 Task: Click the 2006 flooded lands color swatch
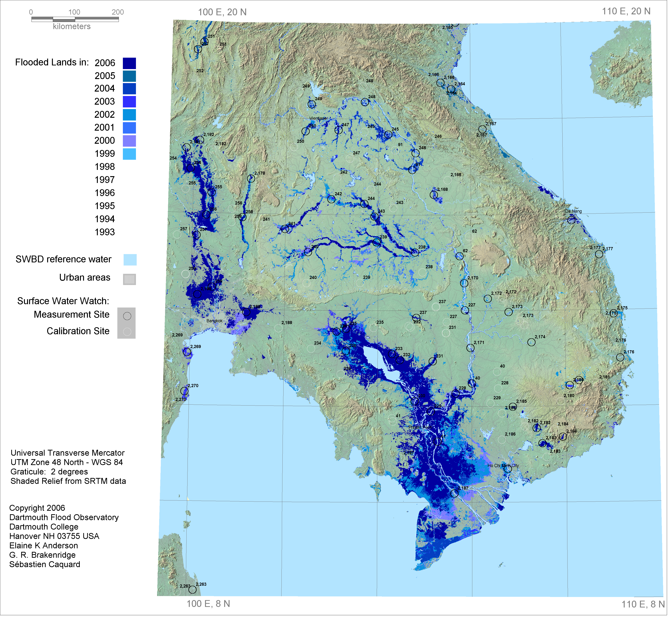tap(129, 63)
